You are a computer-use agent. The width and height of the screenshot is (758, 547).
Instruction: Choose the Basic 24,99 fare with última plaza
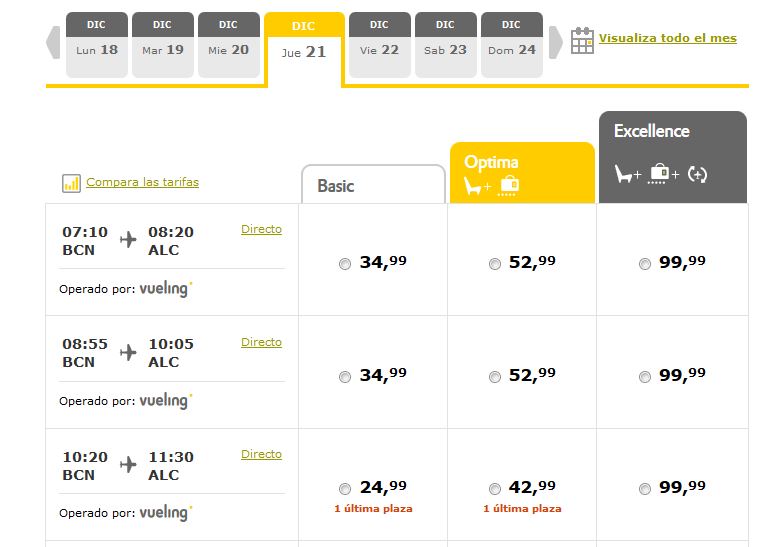click(x=345, y=489)
